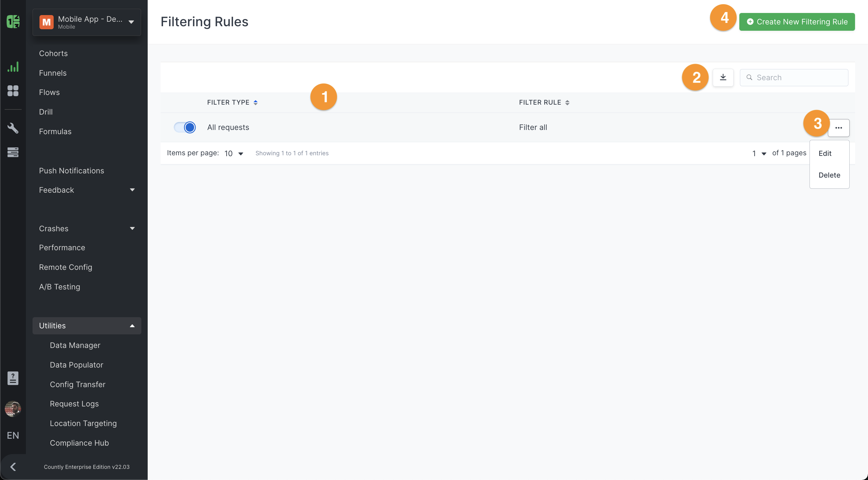
Task: Open Location Targeting
Action: point(83,423)
